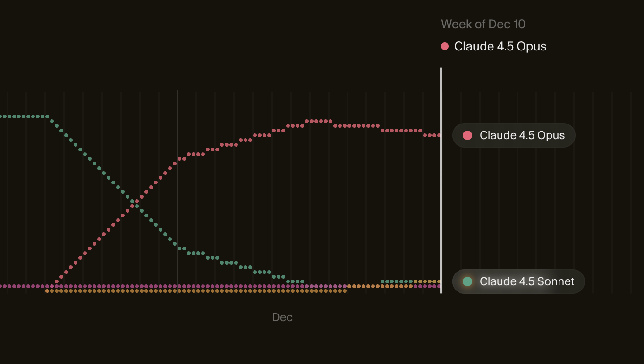Click where the red Opus line starts rising
The height and width of the screenshot is (364, 644).
point(57,281)
